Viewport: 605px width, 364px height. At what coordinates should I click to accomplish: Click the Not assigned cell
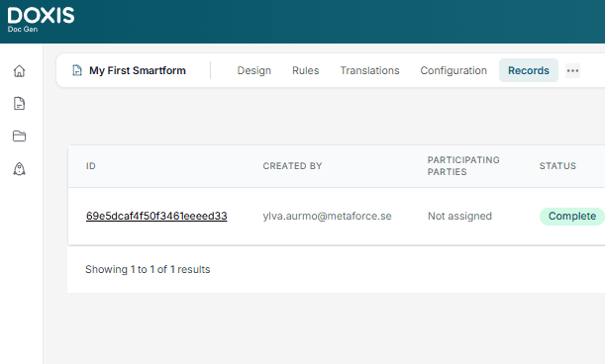[x=459, y=216]
